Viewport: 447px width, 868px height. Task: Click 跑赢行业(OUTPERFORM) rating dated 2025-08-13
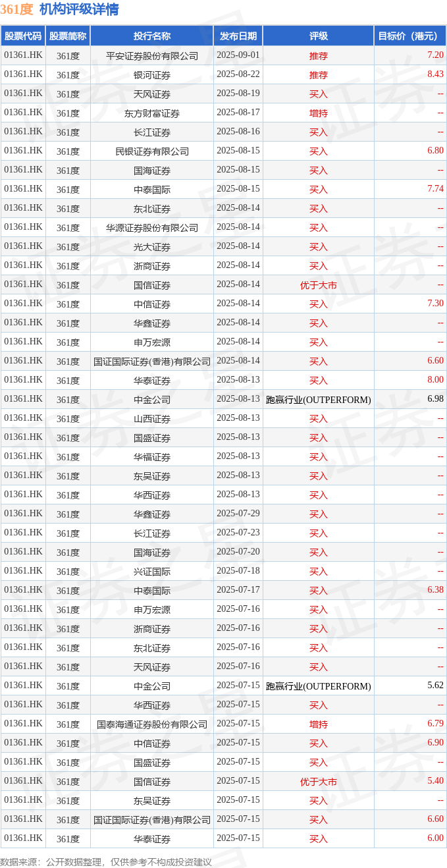pos(319,400)
